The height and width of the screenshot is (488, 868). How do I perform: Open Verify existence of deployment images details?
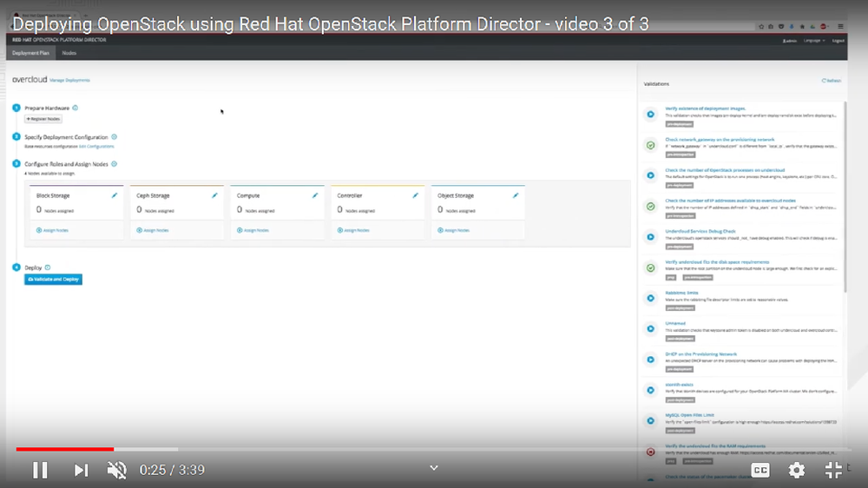(x=705, y=109)
